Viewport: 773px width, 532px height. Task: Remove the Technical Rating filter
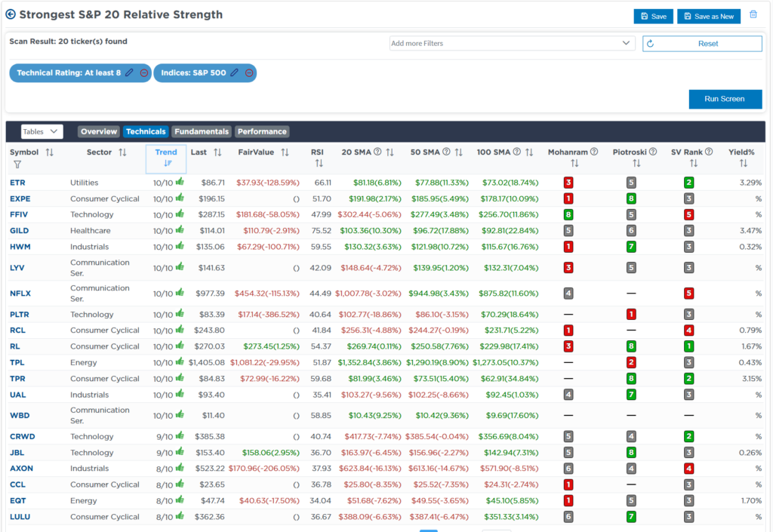(144, 73)
